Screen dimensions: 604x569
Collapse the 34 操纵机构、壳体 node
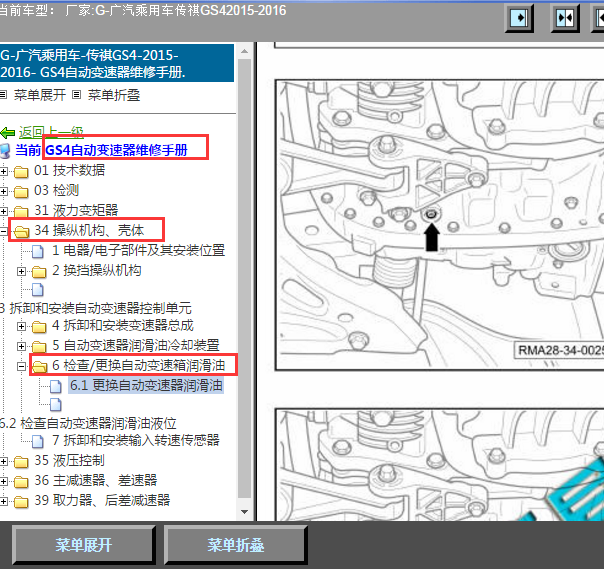(x=3, y=231)
